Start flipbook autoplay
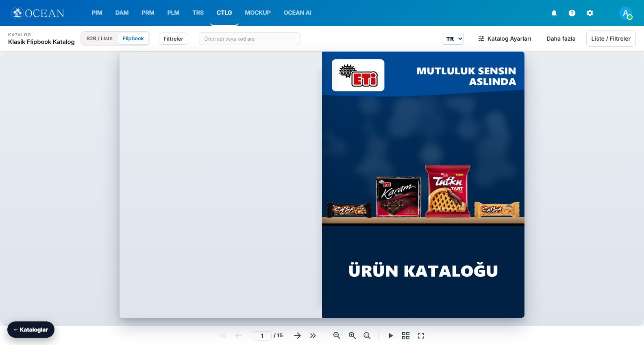 tap(390, 336)
